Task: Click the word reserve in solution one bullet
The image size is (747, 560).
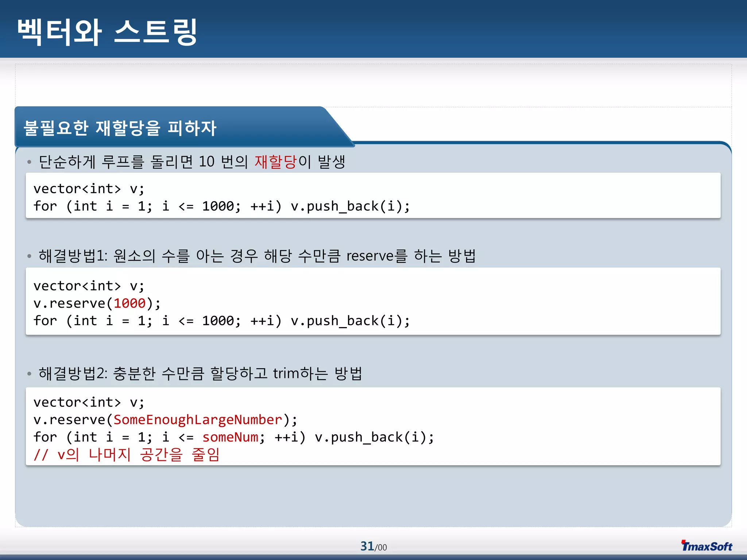Action: click(370, 256)
